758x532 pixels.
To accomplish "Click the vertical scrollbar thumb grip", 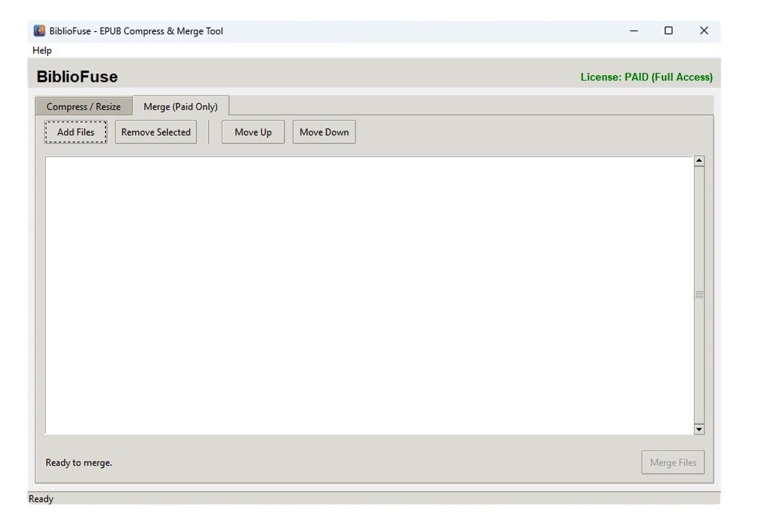I will tap(699, 295).
